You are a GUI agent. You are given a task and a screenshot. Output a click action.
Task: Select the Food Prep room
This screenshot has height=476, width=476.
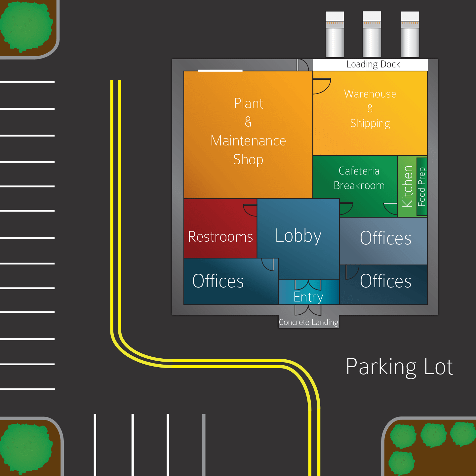pyautogui.click(x=422, y=187)
